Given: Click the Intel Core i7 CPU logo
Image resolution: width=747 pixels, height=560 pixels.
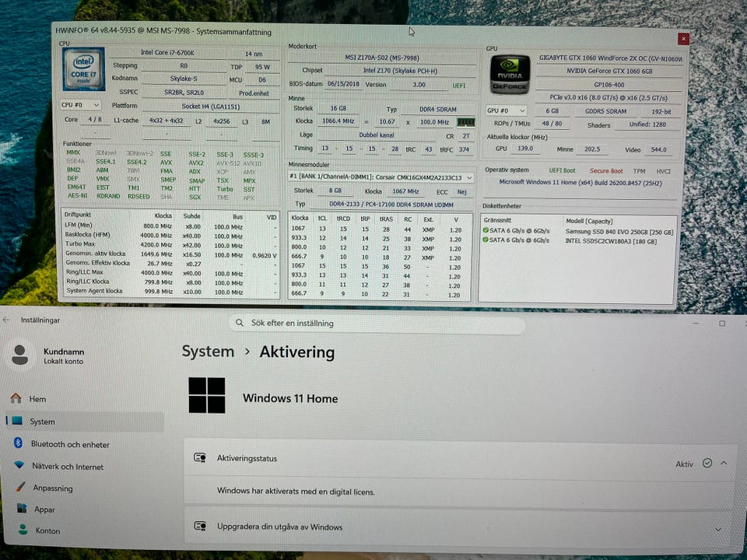Looking at the screenshot, I should (x=84, y=69).
